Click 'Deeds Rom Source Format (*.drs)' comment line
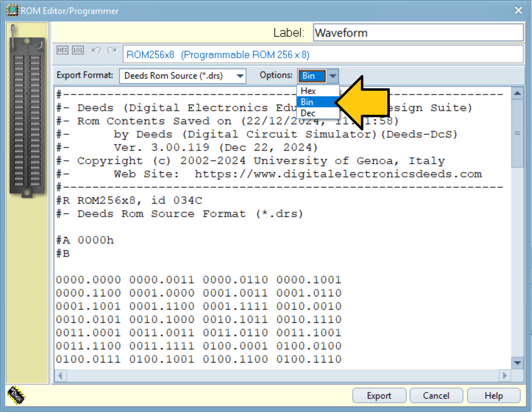The image size is (532, 412). pyautogui.click(x=179, y=214)
